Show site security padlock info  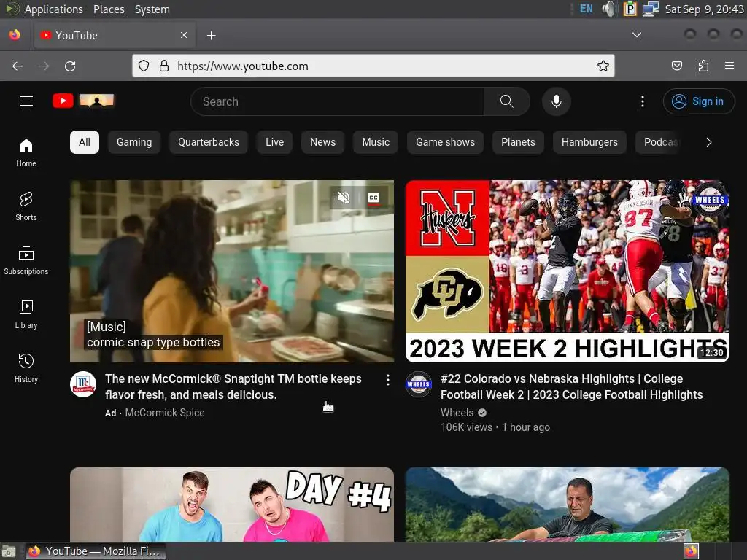coord(164,66)
